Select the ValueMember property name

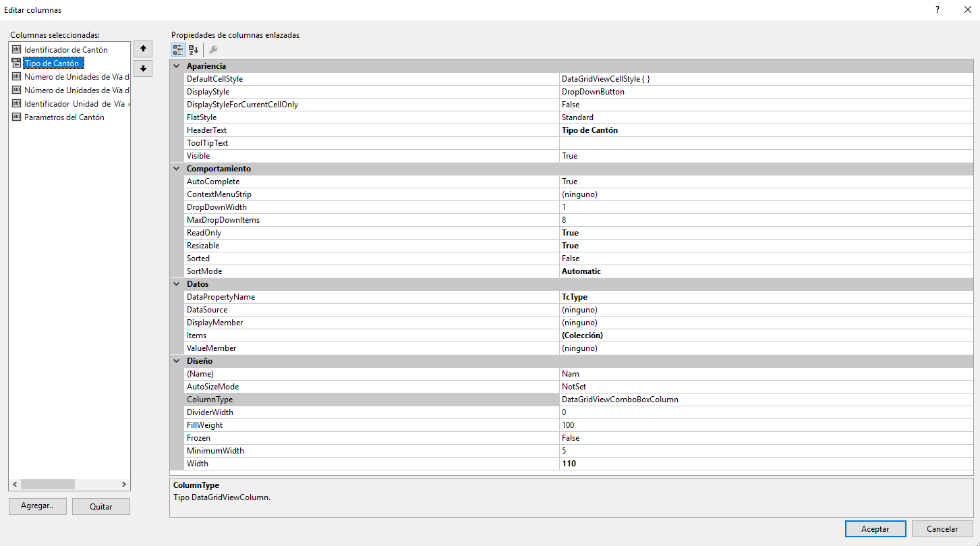point(212,348)
